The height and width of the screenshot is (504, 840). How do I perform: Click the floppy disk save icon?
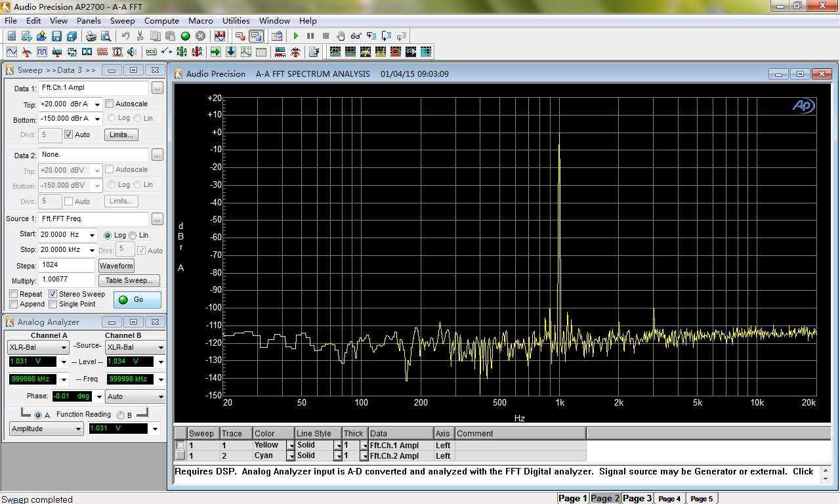pos(56,36)
